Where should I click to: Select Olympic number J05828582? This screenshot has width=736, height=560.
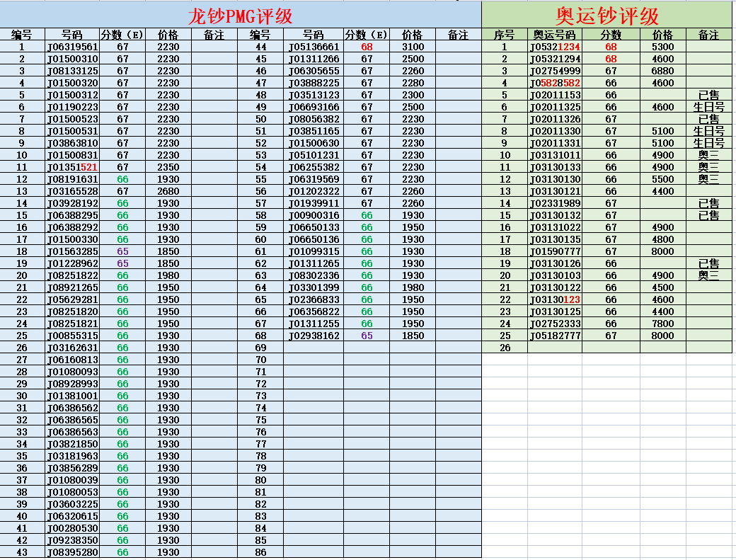pyautogui.click(x=555, y=83)
